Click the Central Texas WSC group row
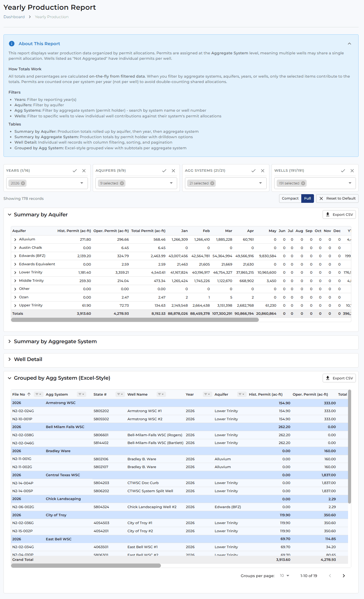364x599 pixels. coord(179,475)
